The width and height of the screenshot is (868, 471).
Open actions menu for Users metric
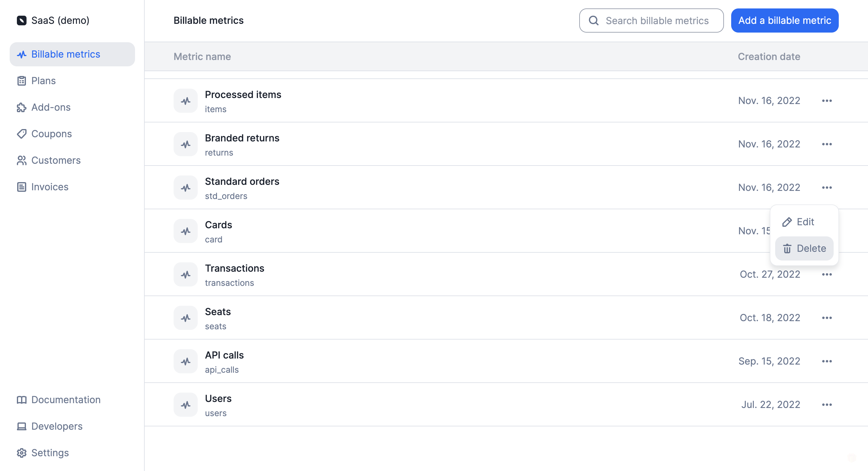tap(827, 405)
